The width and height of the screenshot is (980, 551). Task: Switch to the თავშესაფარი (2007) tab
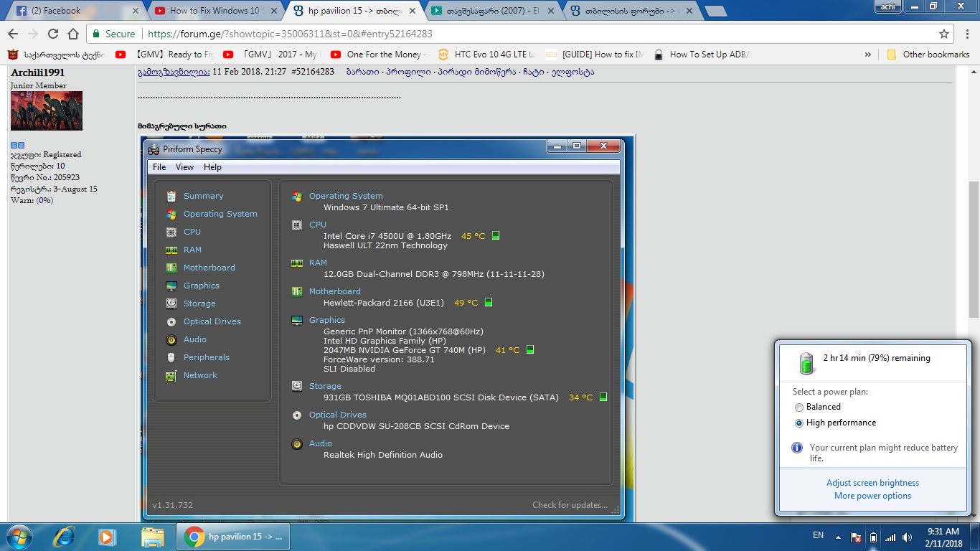coord(491,11)
